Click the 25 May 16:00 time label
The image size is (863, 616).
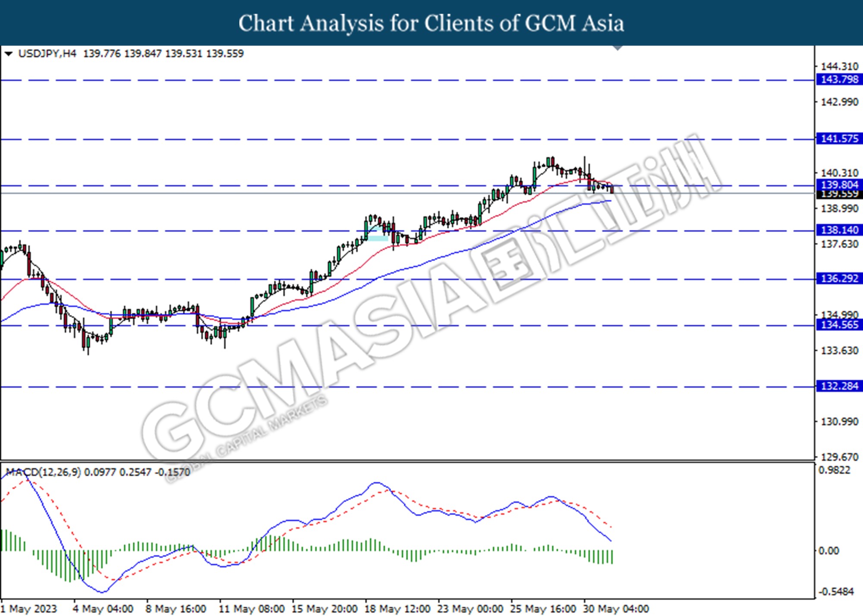[543, 609]
